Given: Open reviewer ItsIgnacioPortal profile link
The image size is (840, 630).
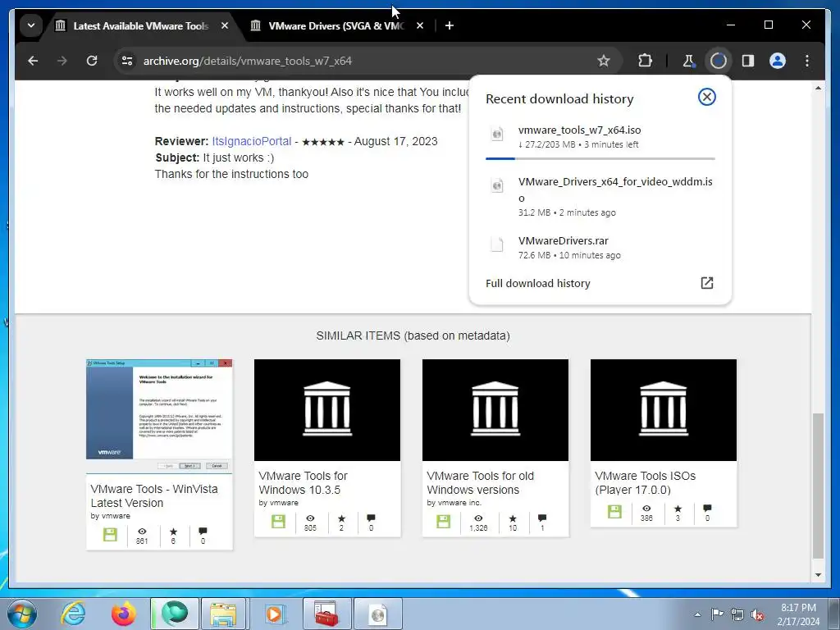Looking at the screenshot, I should coord(252,141).
